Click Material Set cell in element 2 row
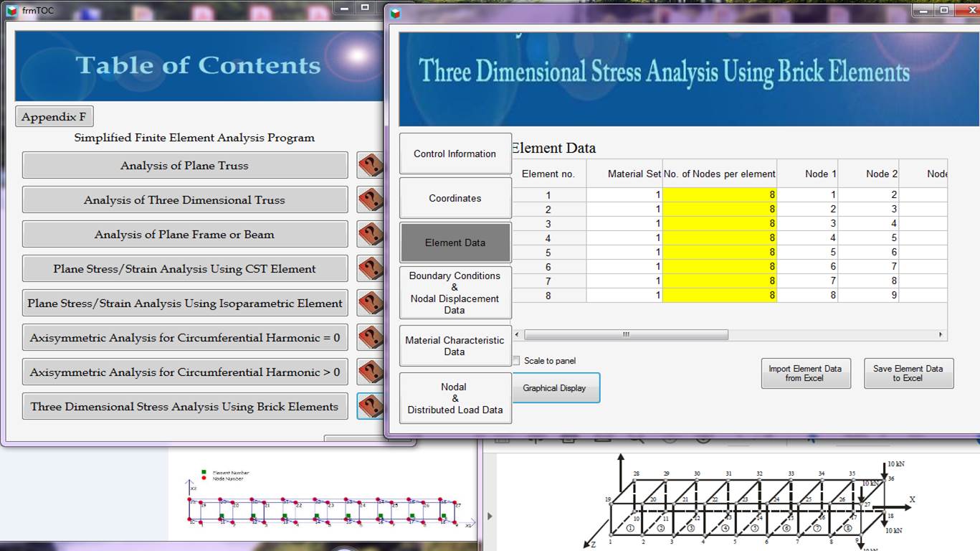Screen dimensions: 980x551 pos(624,209)
